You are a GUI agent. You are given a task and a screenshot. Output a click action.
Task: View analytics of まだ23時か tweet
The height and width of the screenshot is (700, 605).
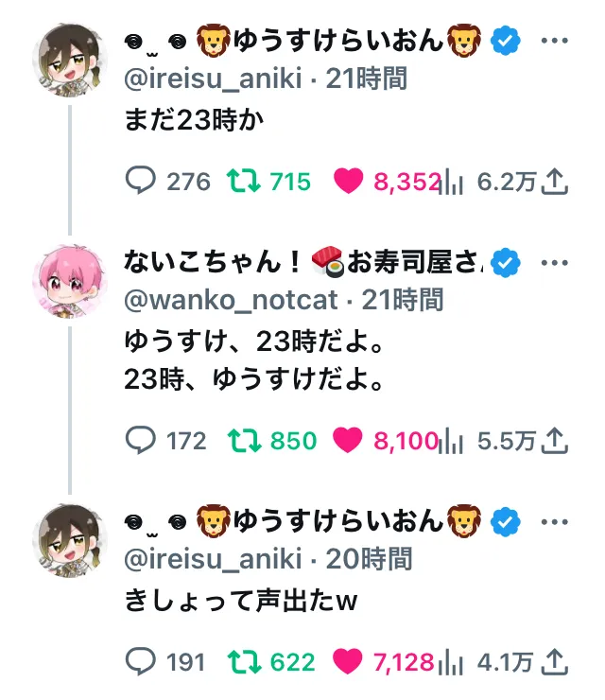(453, 182)
